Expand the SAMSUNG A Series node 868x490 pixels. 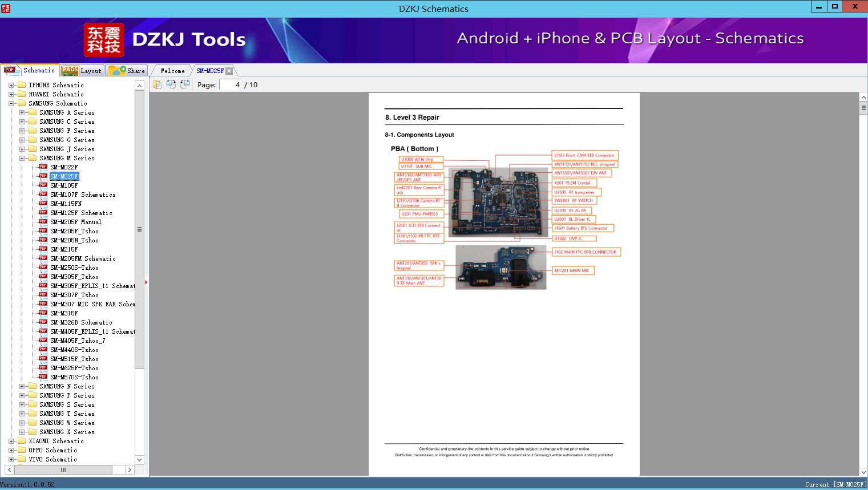pyautogui.click(x=22, y=112)
